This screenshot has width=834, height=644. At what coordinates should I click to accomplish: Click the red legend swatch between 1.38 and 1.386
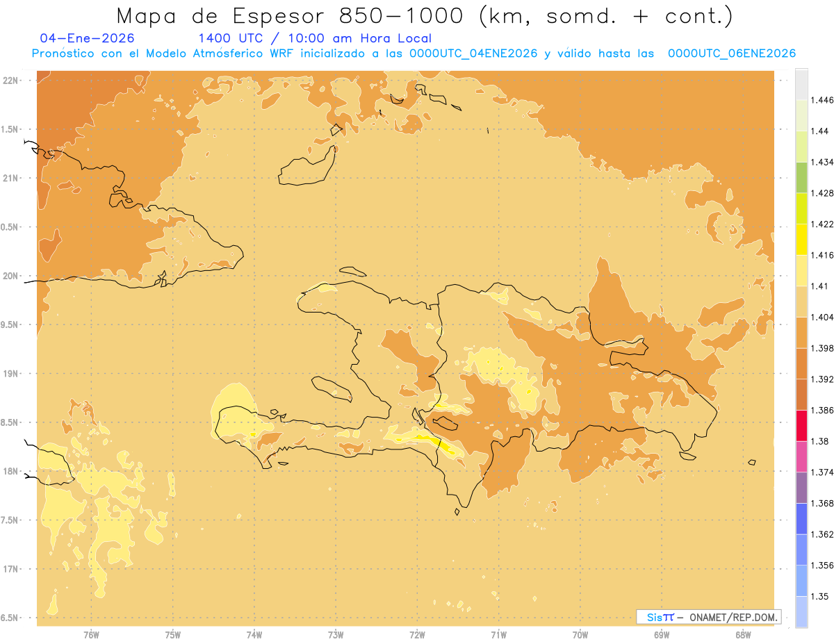point(801,425)
